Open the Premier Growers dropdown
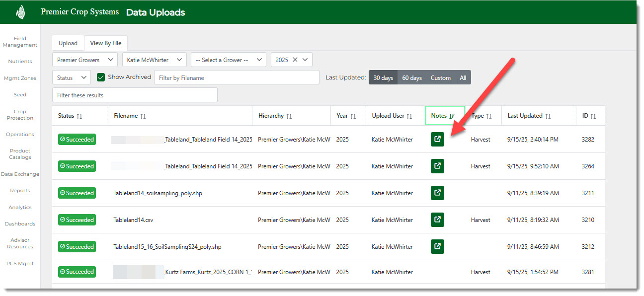This screenshot has height=296, width=644. point(85,60)
